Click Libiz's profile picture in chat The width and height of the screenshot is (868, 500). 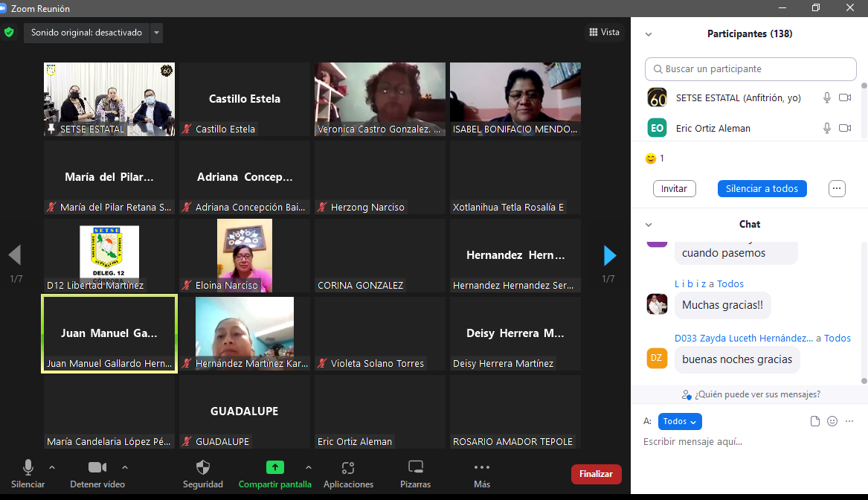click(657, 304)
